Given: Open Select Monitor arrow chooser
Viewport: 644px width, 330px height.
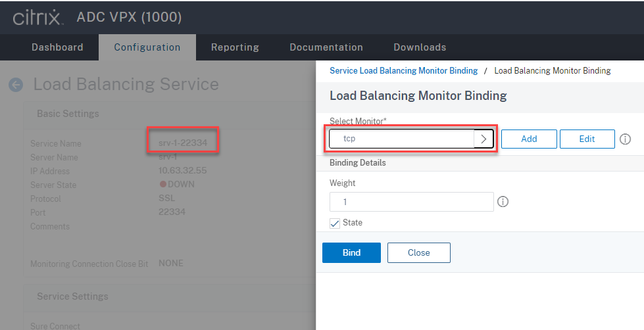Looking at the screenshot, I should pos(483,139).
